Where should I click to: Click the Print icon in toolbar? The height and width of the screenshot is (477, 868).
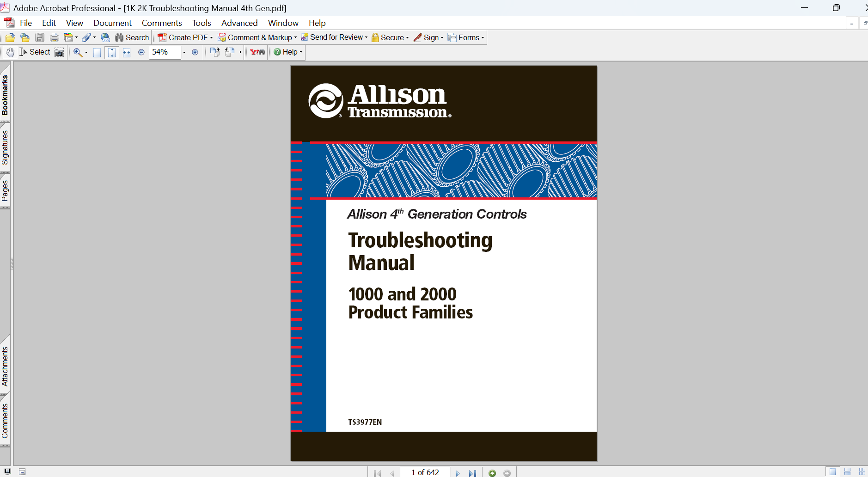coord(55,38)
